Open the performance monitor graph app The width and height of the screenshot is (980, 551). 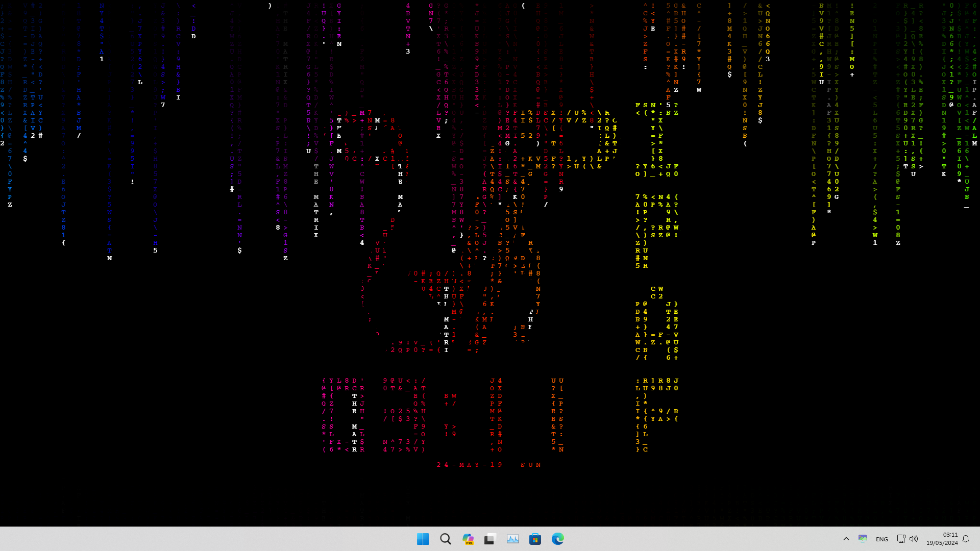[512, 539]
